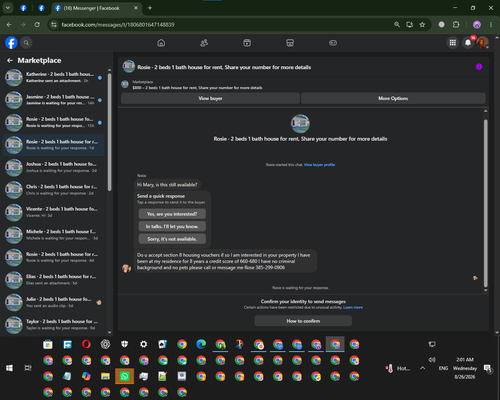Open the notifications bell icon
Screen dimensions: 500x400
click(x=468, y=43)
